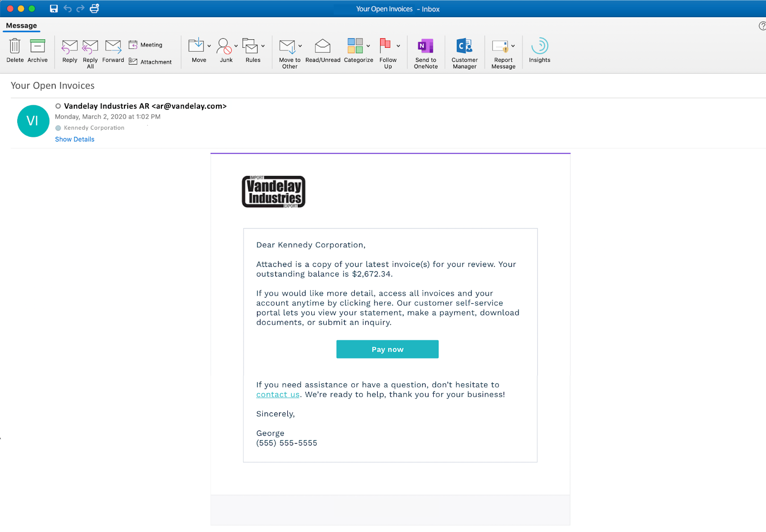This screenshot has height=532, width=766.
Task: Open the contact us link
Action: coord(278,395)
